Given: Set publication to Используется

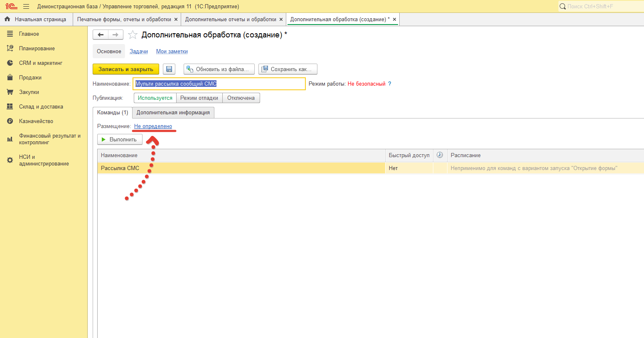Looking at the screenshot, I should click(x=155, y=98).
